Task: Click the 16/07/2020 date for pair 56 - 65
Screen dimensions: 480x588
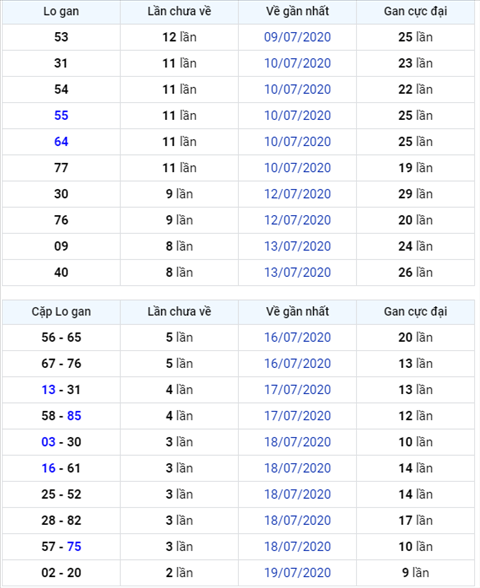Action: tap(297, 338)
